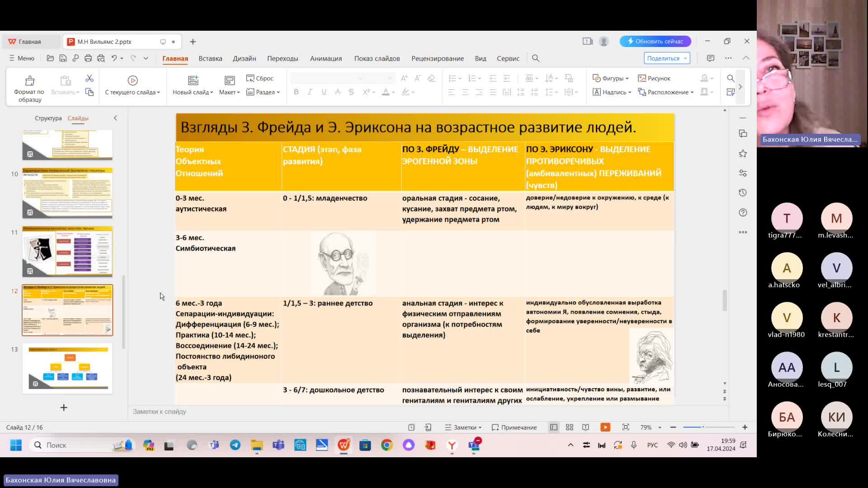Click the Сброс reset button
The height and width of the screenshot is (488, 868).
259,78
